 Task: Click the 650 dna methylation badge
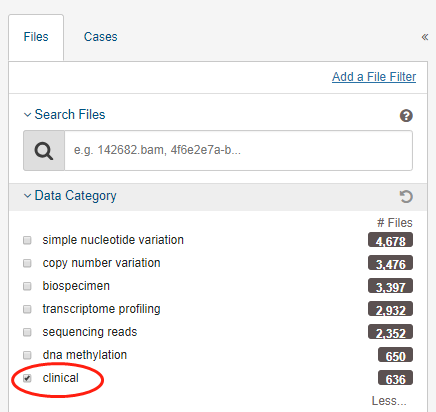click(395, 355)
